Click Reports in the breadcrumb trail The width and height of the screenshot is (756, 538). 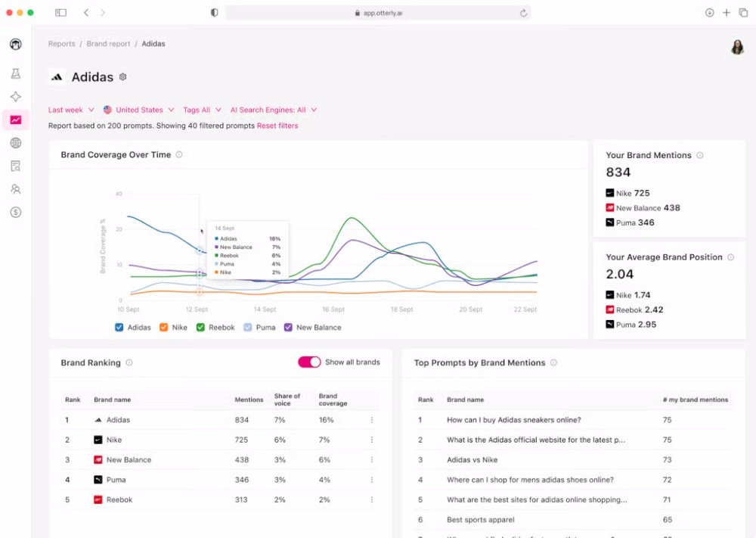click(x=61, y=43)
